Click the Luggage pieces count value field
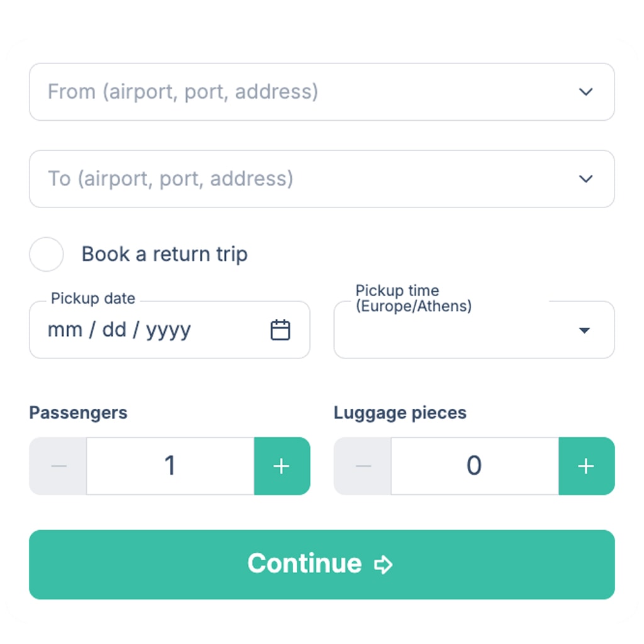 (474, 466)
